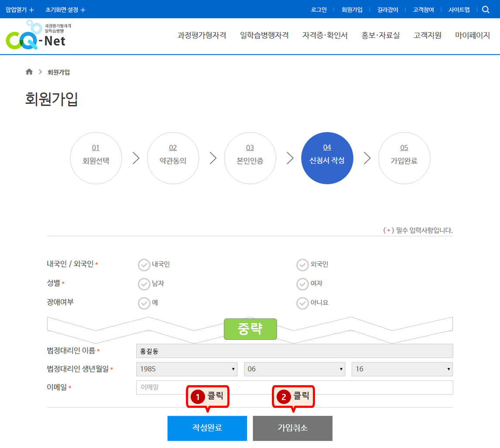
Task: Open the birth year dropdown showing 1985
Action: pyautogui.click(x=187, y=369)
